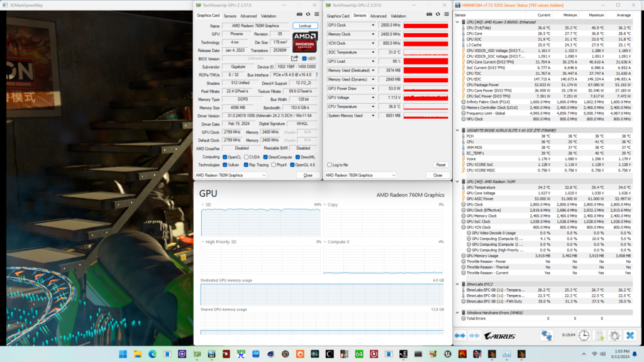
Task: Collapse the GPU [#0] AMD Radeon group in HWiNFO64
Action: (458, 182)
